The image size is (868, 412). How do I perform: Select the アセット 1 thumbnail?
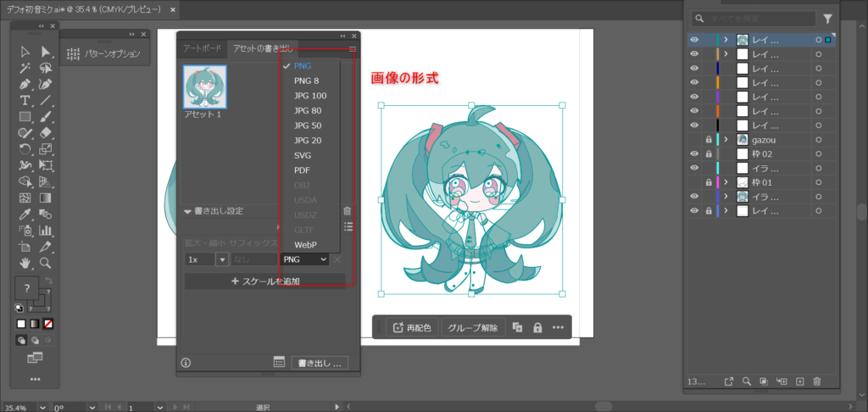[x=204, y=86]
